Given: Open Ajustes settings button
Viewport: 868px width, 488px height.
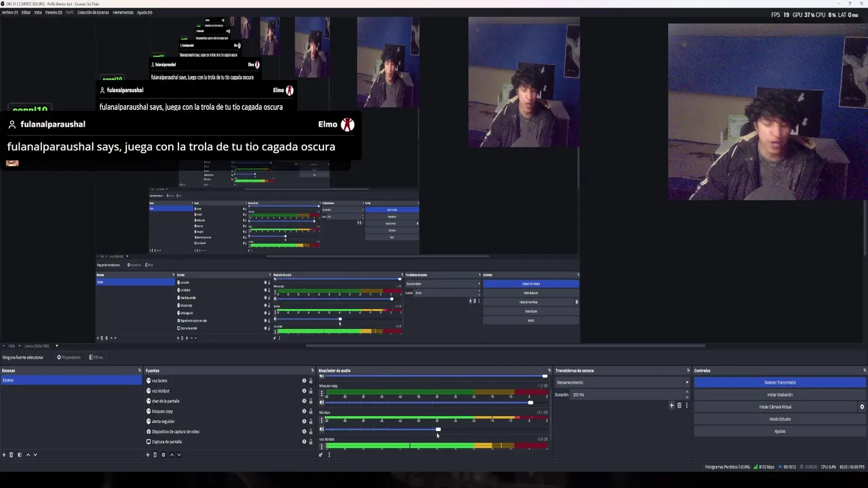Looking at the screenshot, I should tap(780, 431).
